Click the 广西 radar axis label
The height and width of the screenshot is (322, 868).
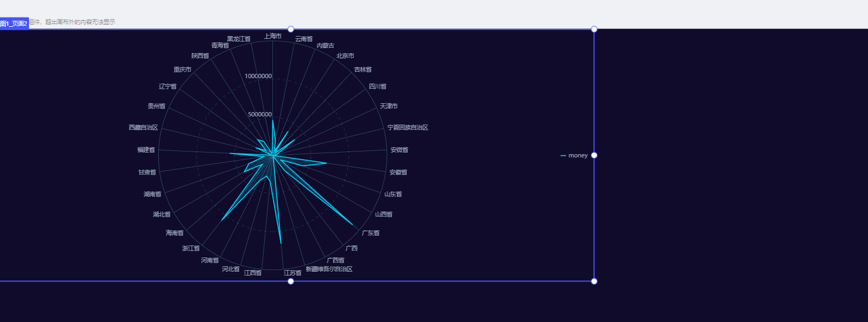(x=352, y=248)
